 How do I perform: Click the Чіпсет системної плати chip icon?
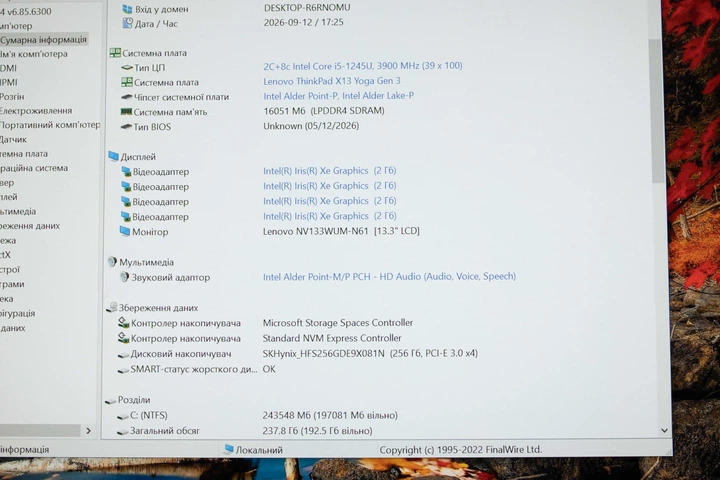pos(126,97)
